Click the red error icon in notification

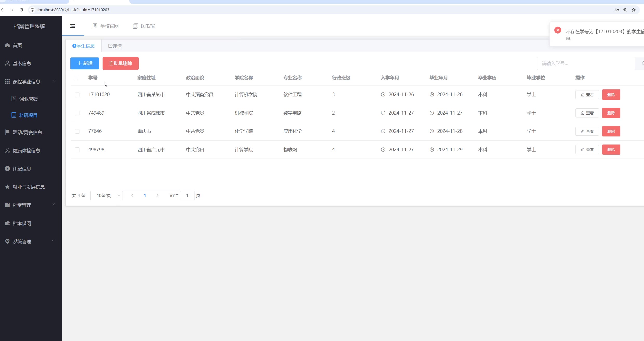[x=558, y=30]
